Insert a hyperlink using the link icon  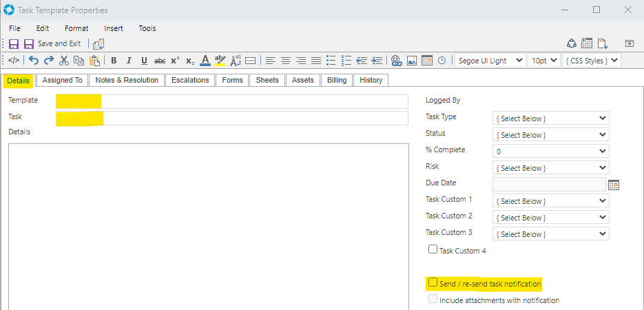(396, 61)
